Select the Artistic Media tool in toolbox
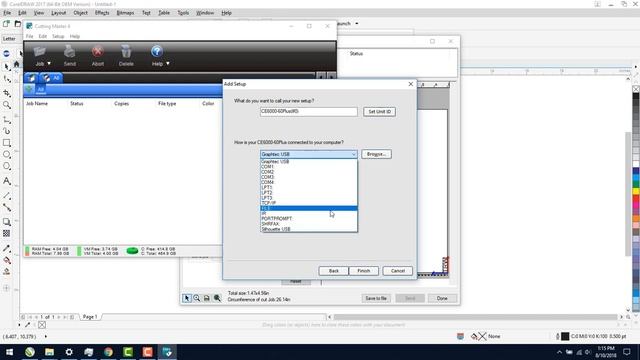 pyautogui.click(x=7, y=131)
